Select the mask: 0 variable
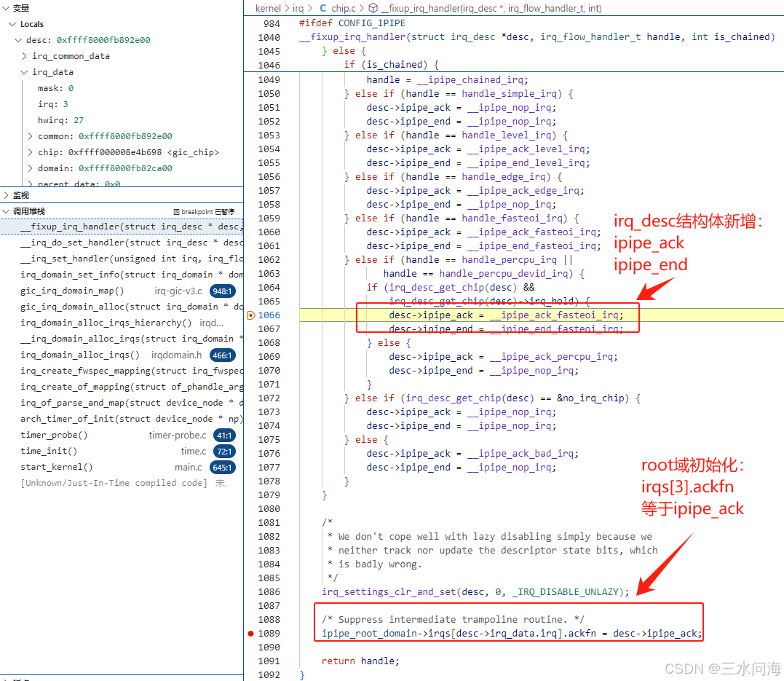The image size is (784, 681). (55, 88)
